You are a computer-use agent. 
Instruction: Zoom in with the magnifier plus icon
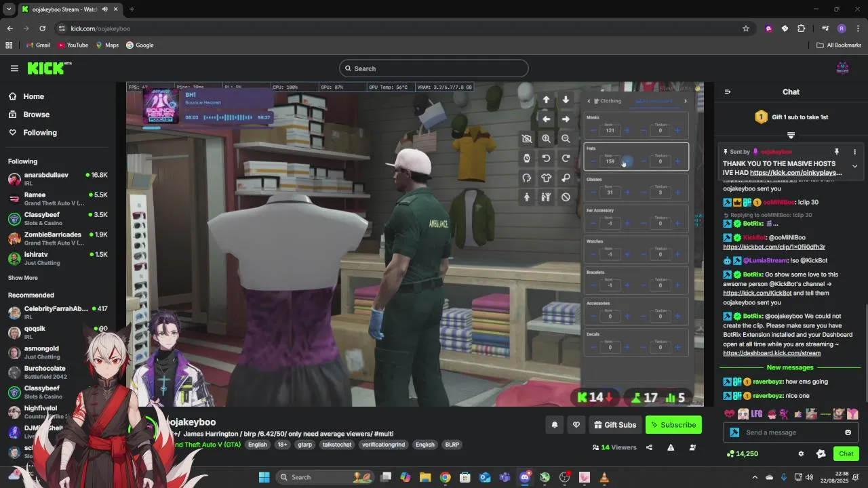[x=546, y=138]
